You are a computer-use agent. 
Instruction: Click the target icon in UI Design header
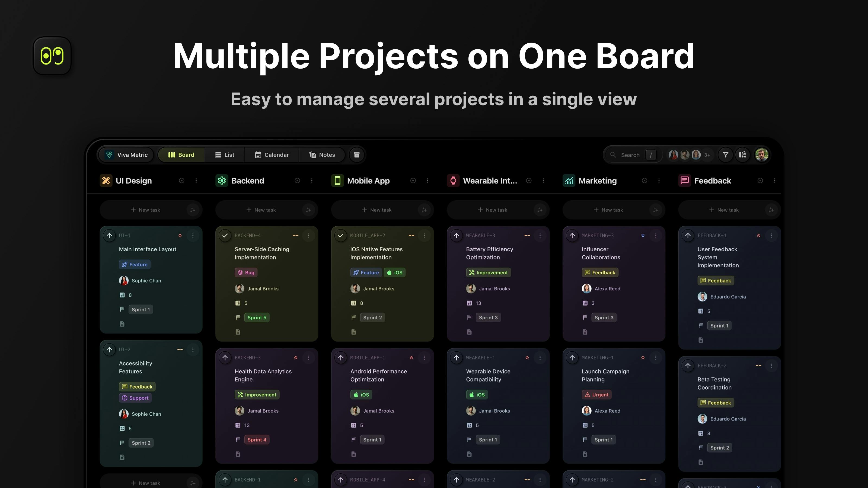click(182, 181)
